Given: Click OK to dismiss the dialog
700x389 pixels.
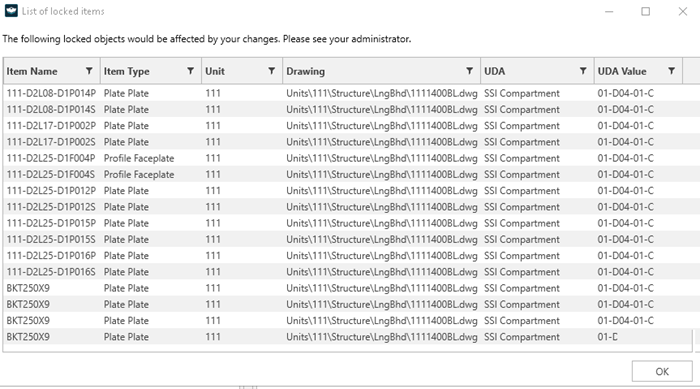Looking at the screenshot, I should tap(662, 371).
